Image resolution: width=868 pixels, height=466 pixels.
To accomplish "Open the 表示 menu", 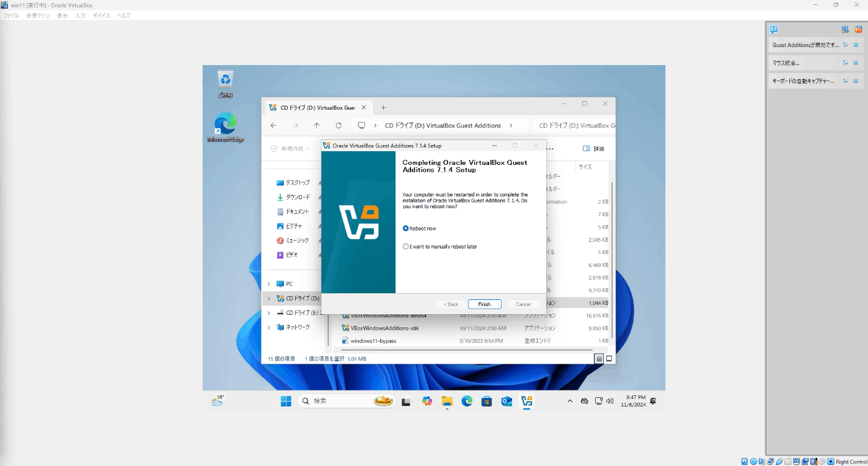I will click(62, 15).
